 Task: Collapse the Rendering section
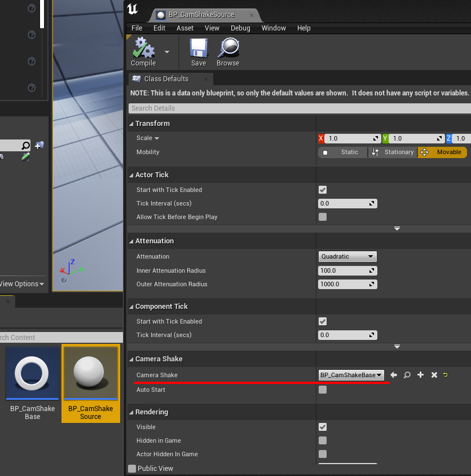[131, 412]
